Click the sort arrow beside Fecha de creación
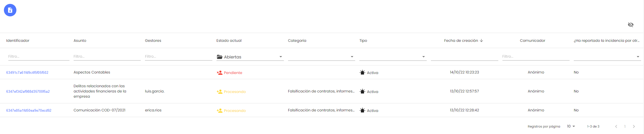644x134 pixels. (x=481, y=41)
